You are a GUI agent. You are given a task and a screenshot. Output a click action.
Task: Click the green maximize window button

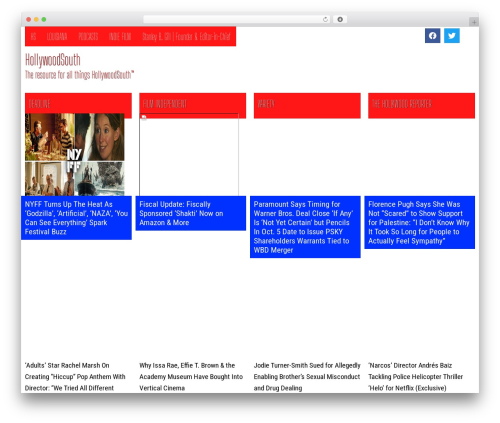44,19
